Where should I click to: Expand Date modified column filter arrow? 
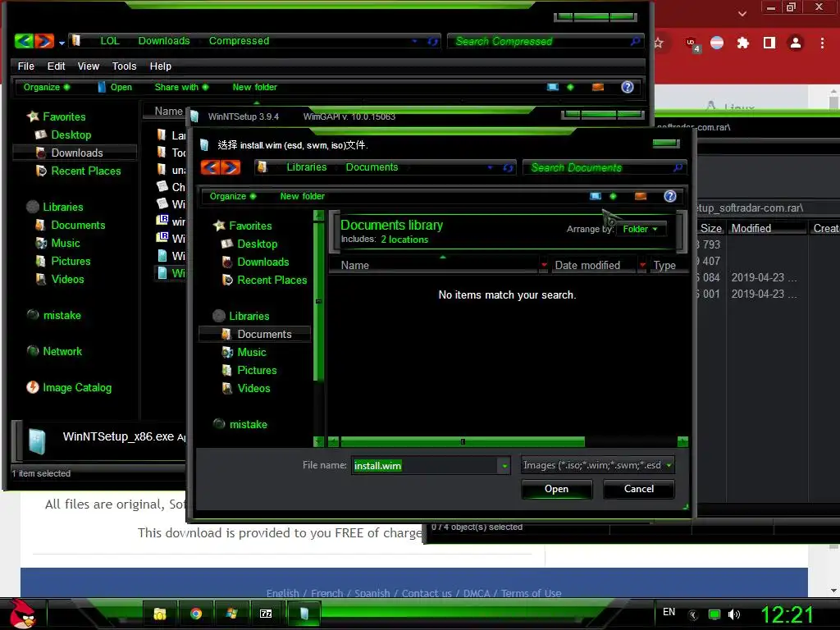pos(642,265)
